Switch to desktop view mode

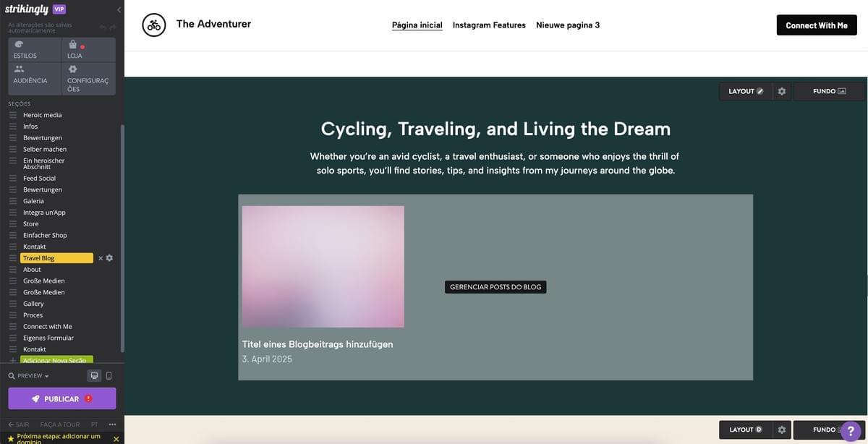(94, 376)
